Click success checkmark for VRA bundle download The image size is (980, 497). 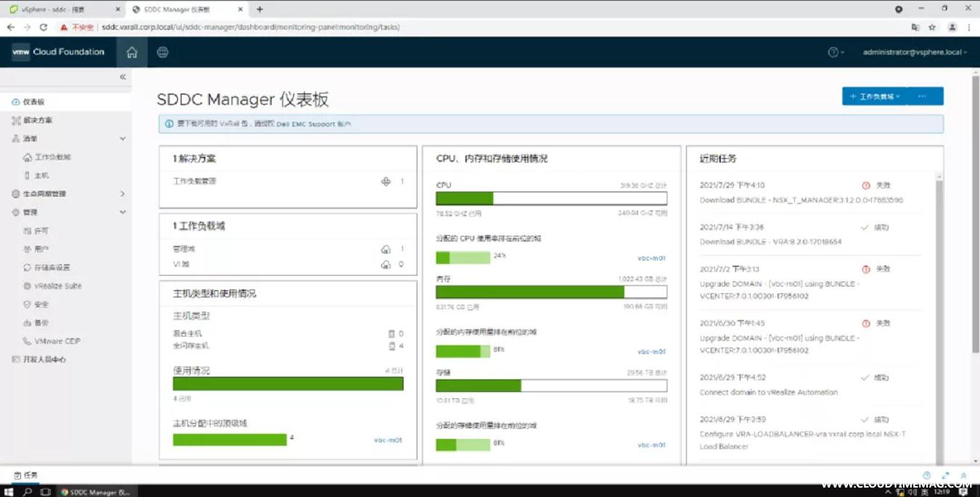click(865, 228)
